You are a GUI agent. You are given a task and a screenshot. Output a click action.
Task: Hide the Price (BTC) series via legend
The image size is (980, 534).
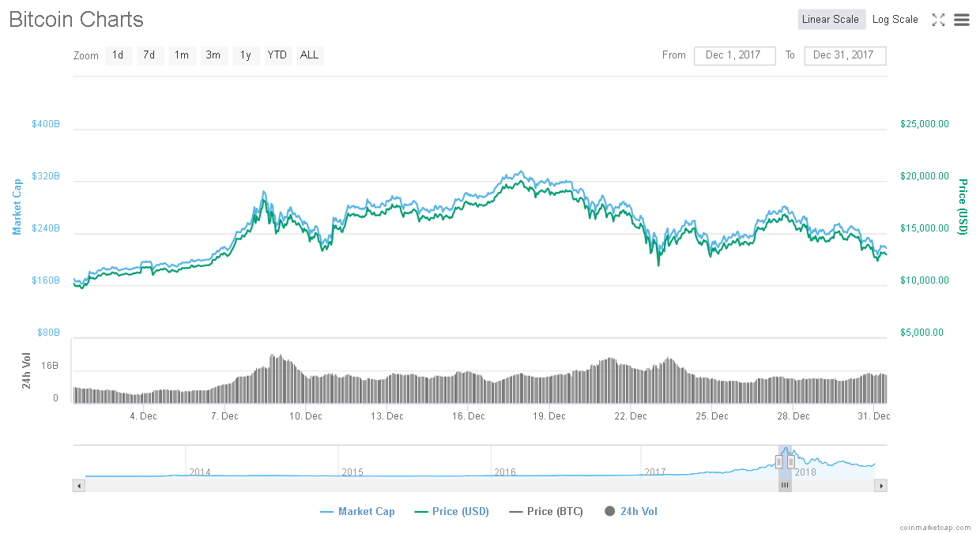pos(546,511)
